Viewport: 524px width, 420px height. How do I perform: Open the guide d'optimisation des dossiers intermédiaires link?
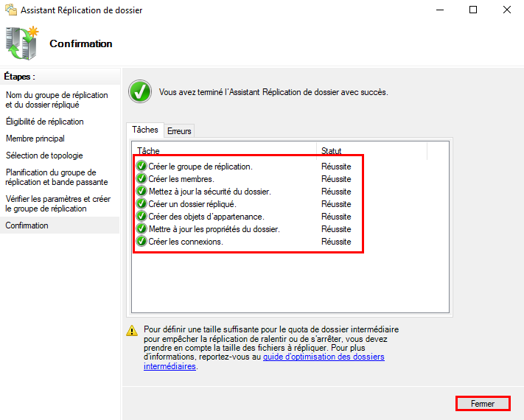[x=324, y=357]
